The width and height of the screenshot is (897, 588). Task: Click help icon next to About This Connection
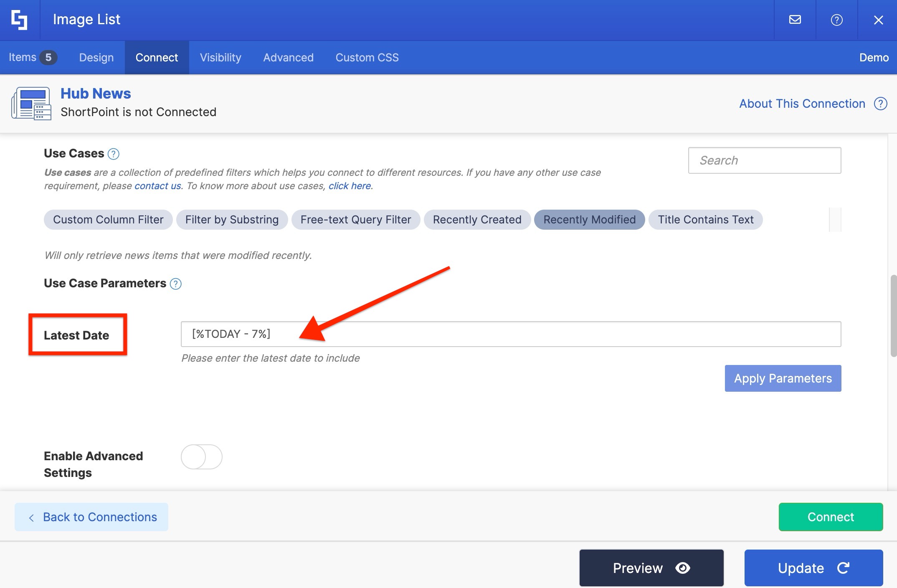tap(880, 104)
